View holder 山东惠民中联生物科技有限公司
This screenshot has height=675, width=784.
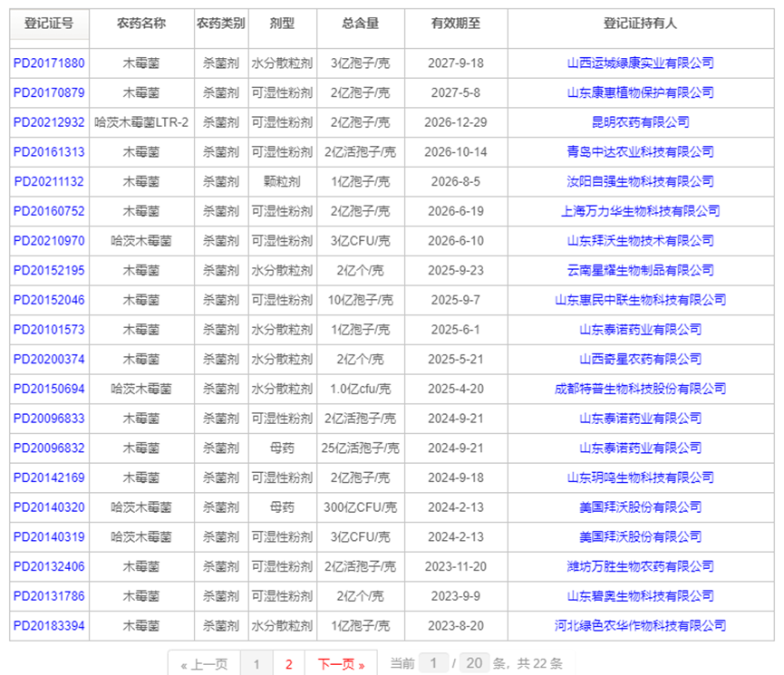tap(641, 300)
